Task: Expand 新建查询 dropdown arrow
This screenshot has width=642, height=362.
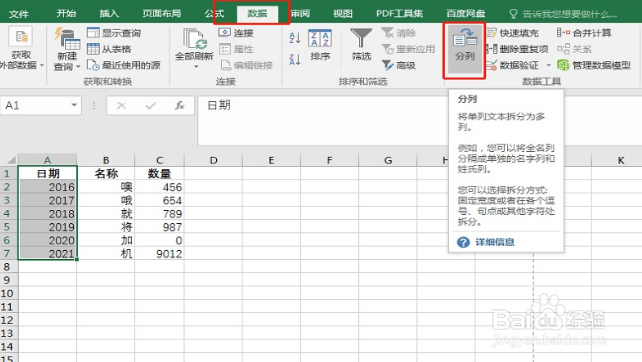Action: click(x=78, y=66)
